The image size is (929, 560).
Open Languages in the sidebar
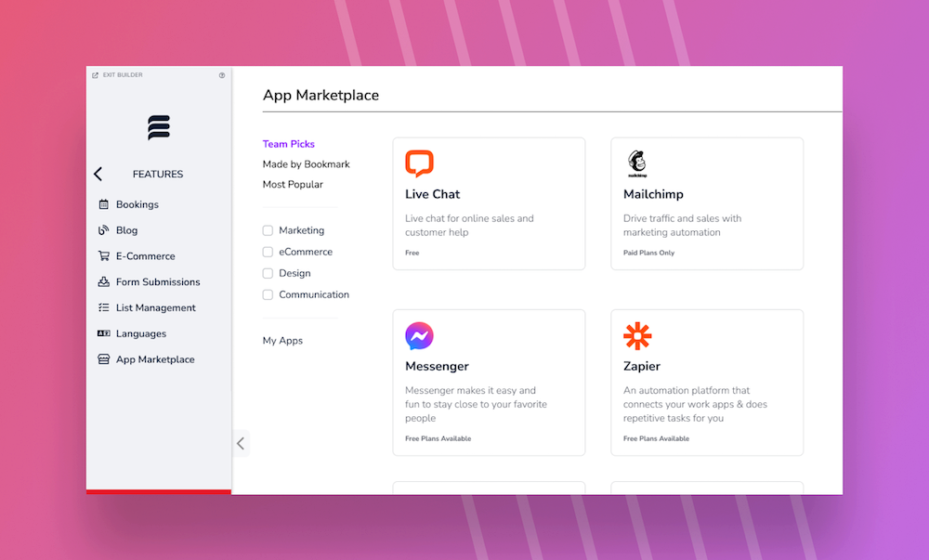click(141, 333)
